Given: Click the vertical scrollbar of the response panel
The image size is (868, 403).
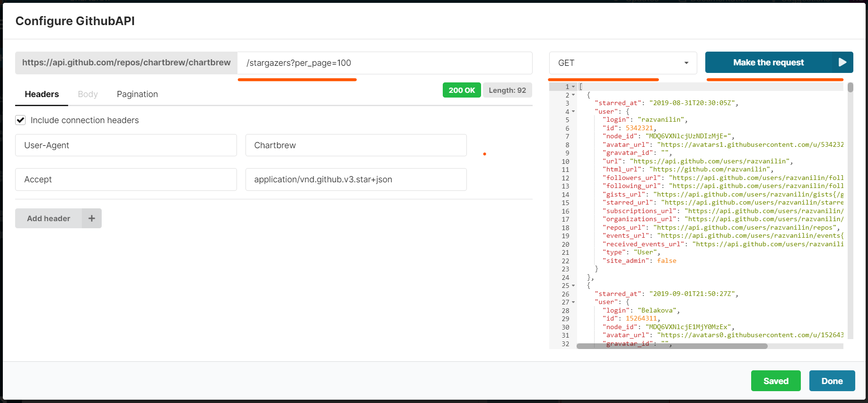Looking at the screenshot, I should [850, 88].
